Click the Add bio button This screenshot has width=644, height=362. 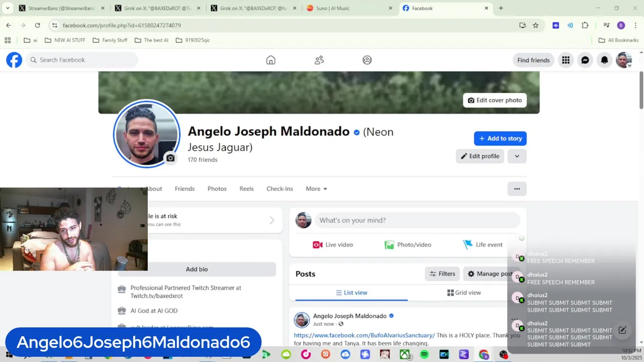[x=197, y=269]
